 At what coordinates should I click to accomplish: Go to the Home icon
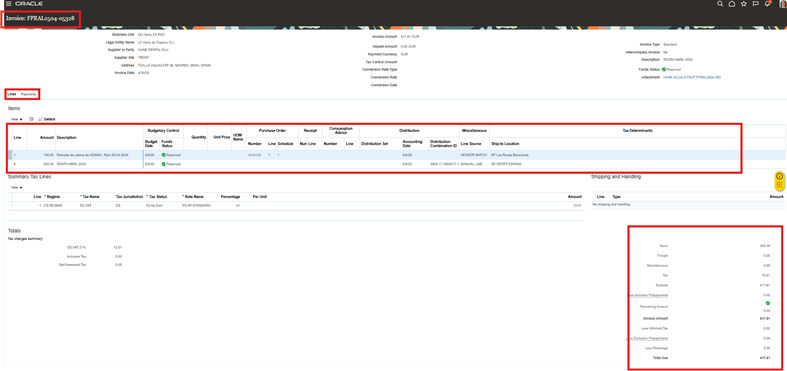click(732, 4)
